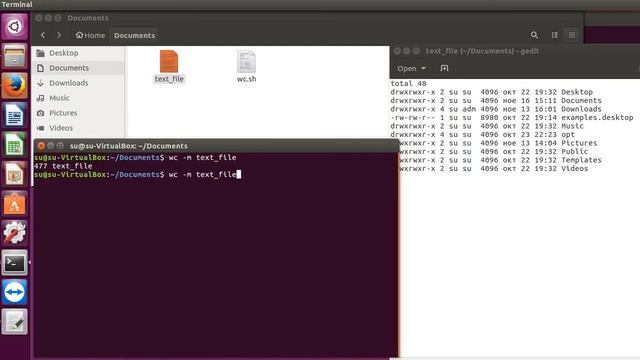Click the opt listing line in gedit
Screen dimensions: 640x360
pos(482,135)
